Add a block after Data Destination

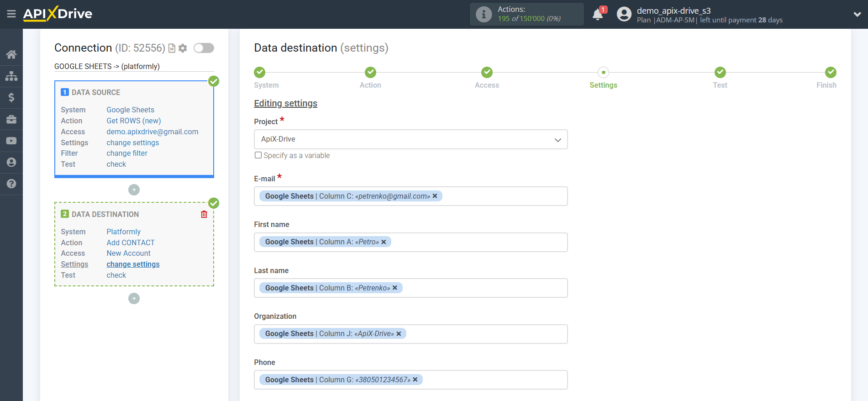tap(134, 298)
